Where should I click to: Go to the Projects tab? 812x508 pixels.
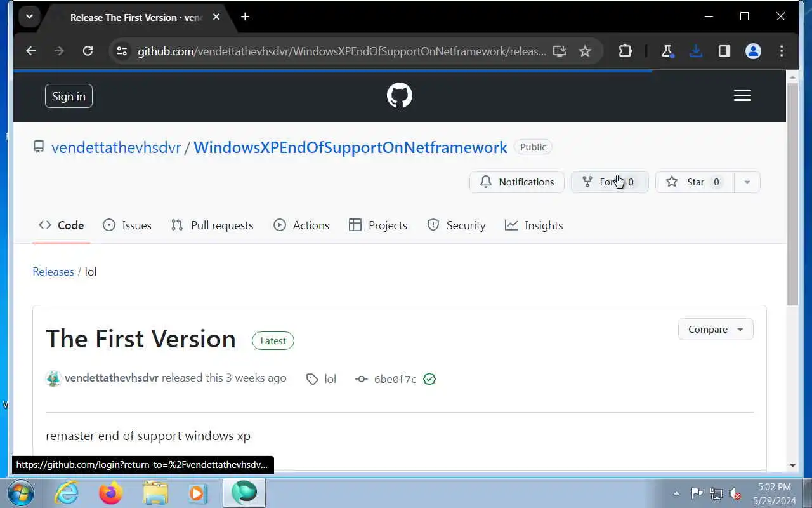[x=378, y=225]
